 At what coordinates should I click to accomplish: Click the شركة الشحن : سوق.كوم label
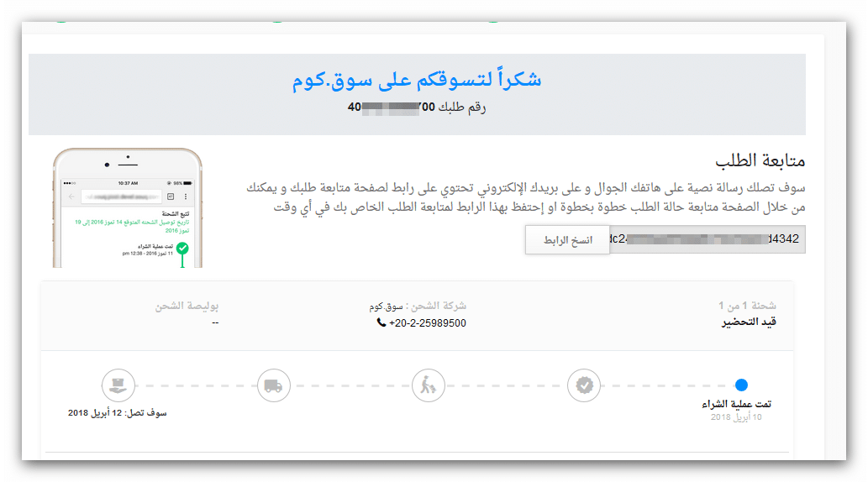click(x=418, y=306)
